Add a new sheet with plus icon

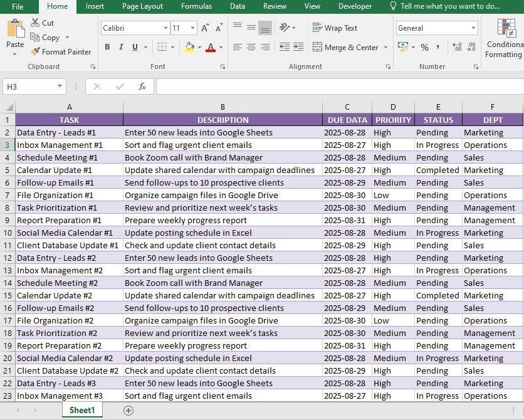coord(128,411)
